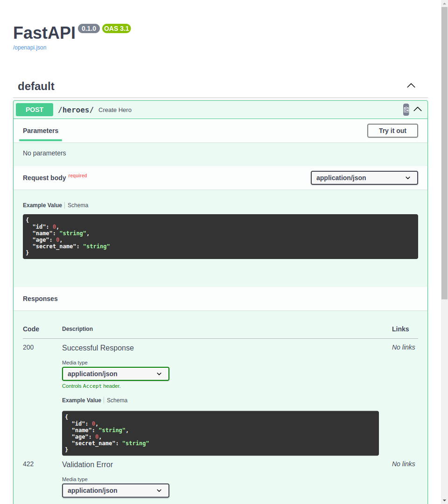Viewport: 448px width, 504px height.
Task: Click the green POST method badge
Action: coord(35,110)
